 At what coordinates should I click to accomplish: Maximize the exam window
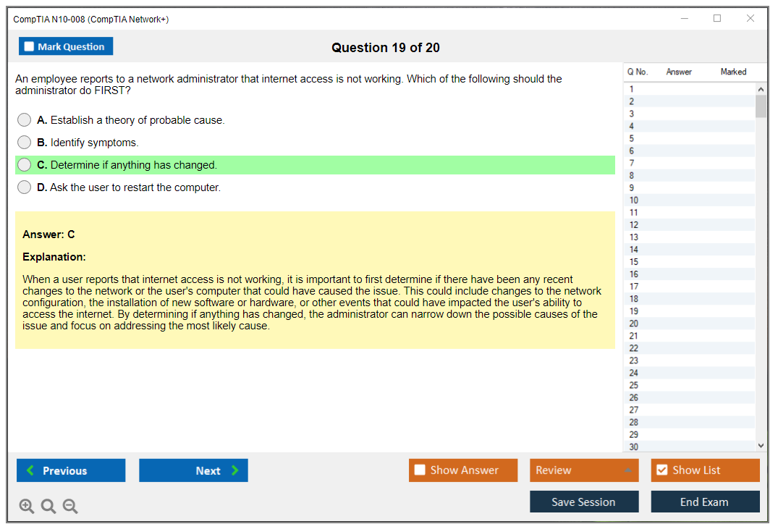pyautogui.click(x=717, y=19)
